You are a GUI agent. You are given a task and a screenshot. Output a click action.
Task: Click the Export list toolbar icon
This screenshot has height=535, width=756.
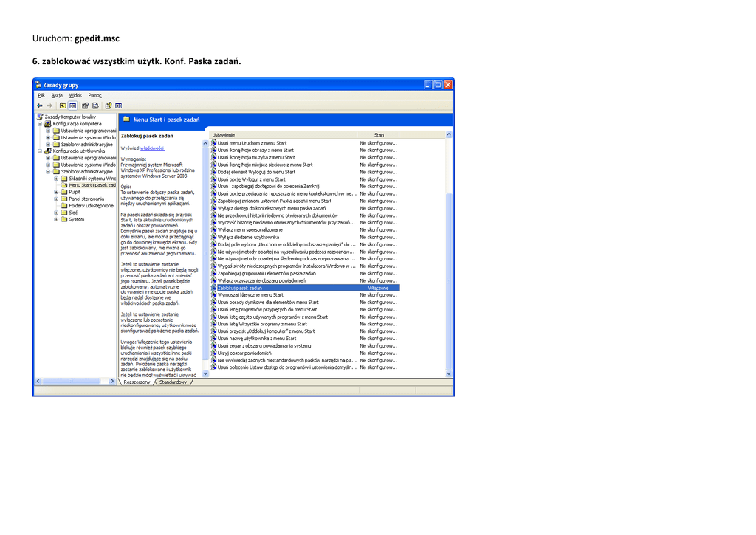click(x=96, y=106)
